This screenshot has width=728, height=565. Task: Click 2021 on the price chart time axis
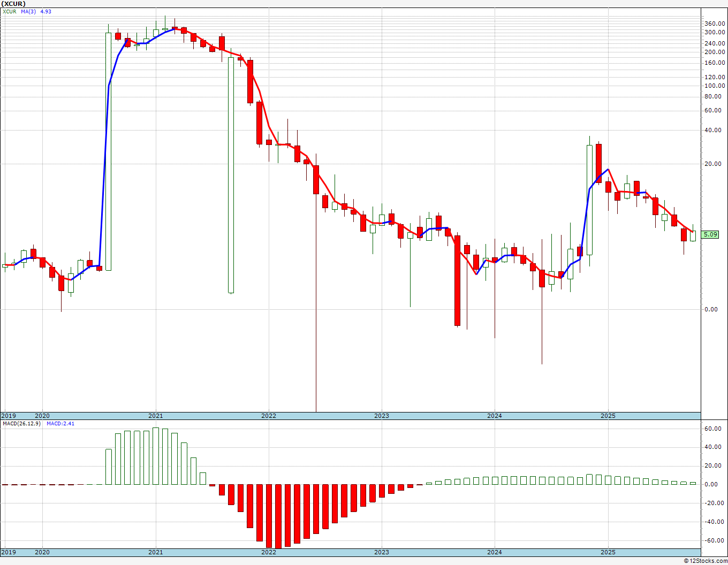click(x=156, y=416)
